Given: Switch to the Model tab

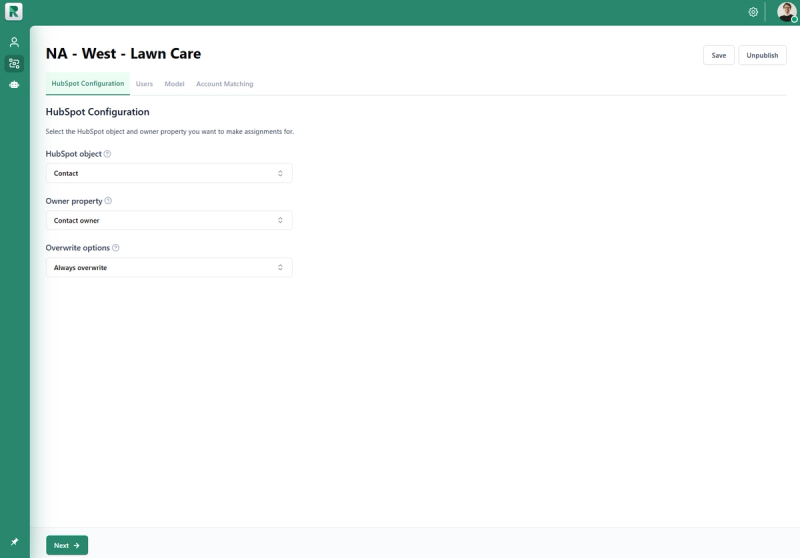Looking at the screenshot, I should click(x=174, y=84).
